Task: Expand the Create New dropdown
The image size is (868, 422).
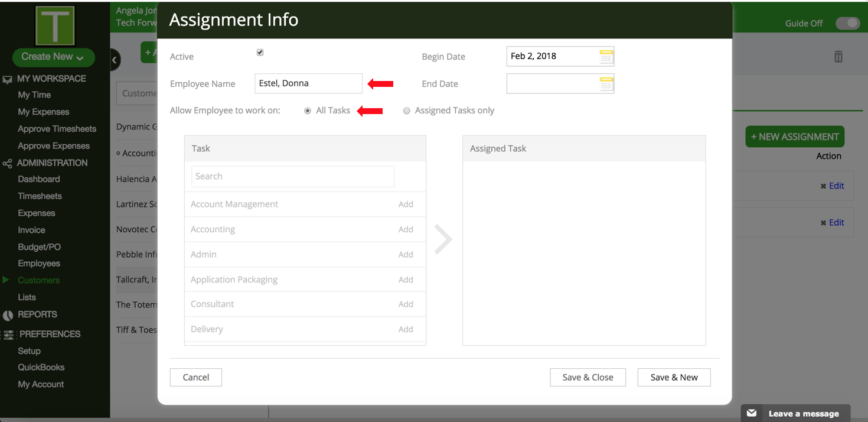Action: (x=53, y=57)
